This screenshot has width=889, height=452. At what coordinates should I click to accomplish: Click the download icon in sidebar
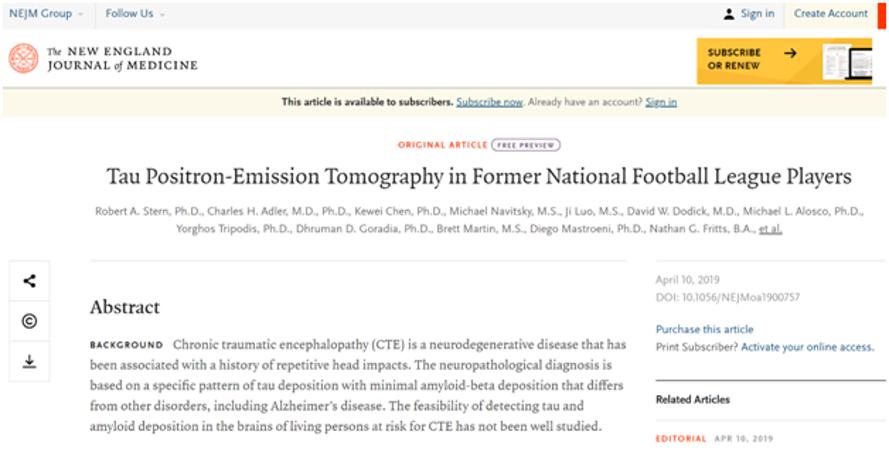coord(29,361)
